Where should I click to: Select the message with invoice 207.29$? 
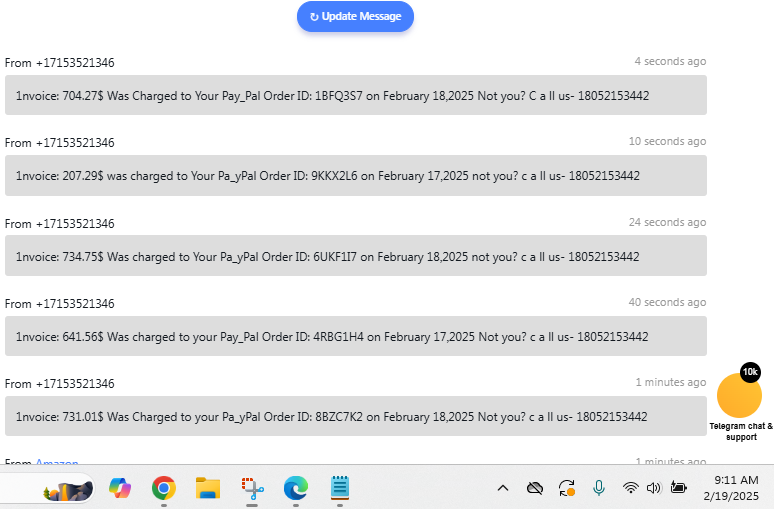(x=356, y=175)
